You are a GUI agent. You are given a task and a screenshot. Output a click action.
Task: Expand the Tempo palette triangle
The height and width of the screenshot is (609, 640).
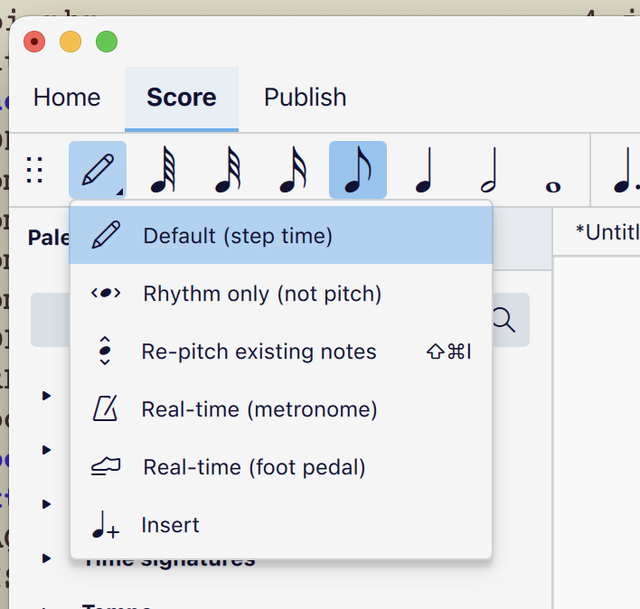click(46, 605)
